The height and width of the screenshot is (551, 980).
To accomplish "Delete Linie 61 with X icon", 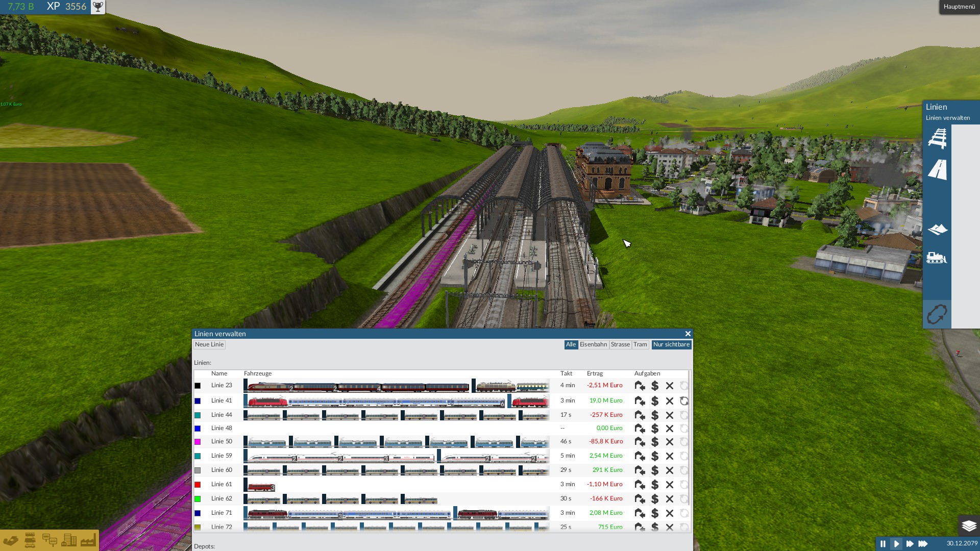I will click(x=670, y=485).
